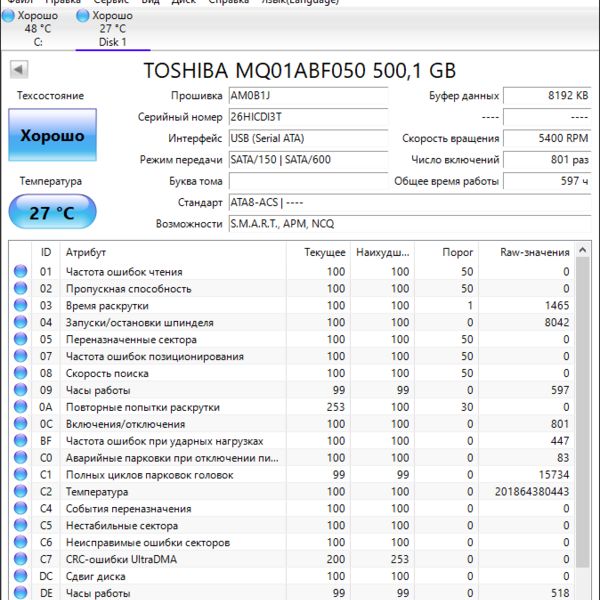Click the Интерфейс field USB (Serial ATA)

[x=308, y=138]
